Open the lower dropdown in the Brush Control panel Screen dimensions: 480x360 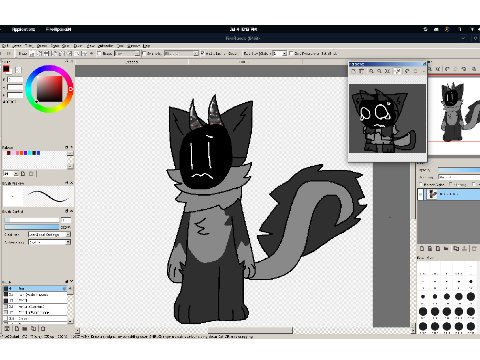coord(49,242)
